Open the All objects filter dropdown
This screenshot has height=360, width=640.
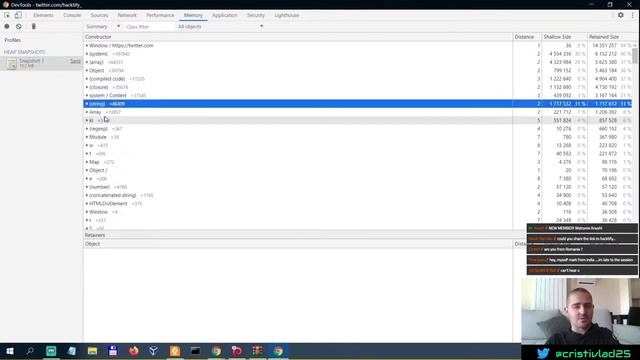click(x=220, y=27)
